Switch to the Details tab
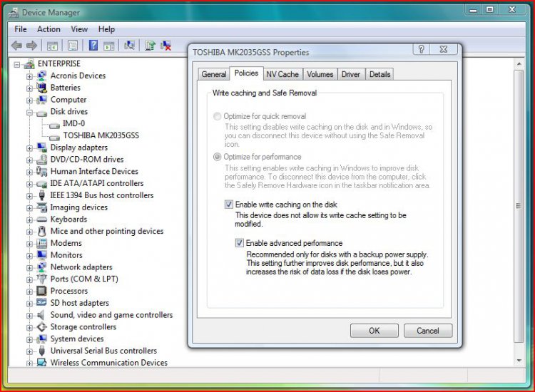Image resolution: width=535 pixels, height=392 pixels. (379, 74)
